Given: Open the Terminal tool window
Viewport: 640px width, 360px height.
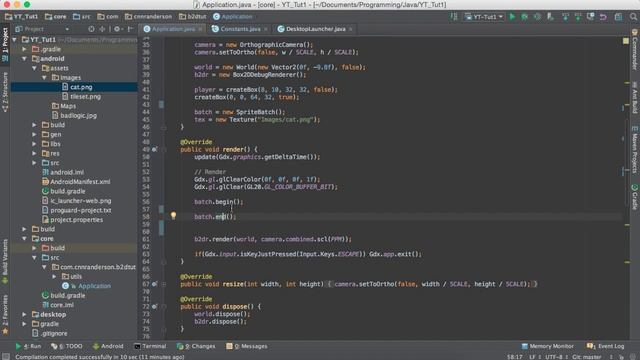Looking at the screenshot, I should click(x=150, y=346).
